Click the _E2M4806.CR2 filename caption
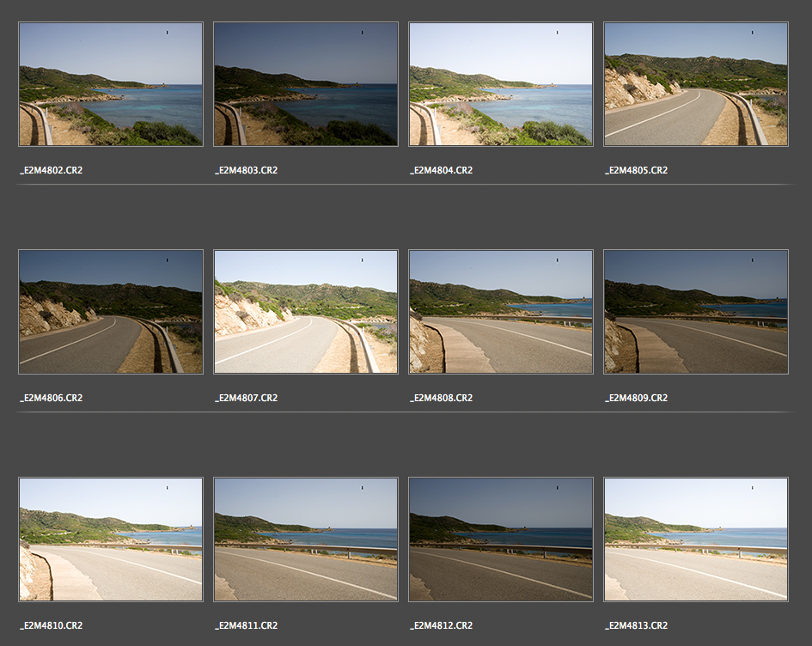812x646 pixels. pyautogui.click(x=51, y=398)
